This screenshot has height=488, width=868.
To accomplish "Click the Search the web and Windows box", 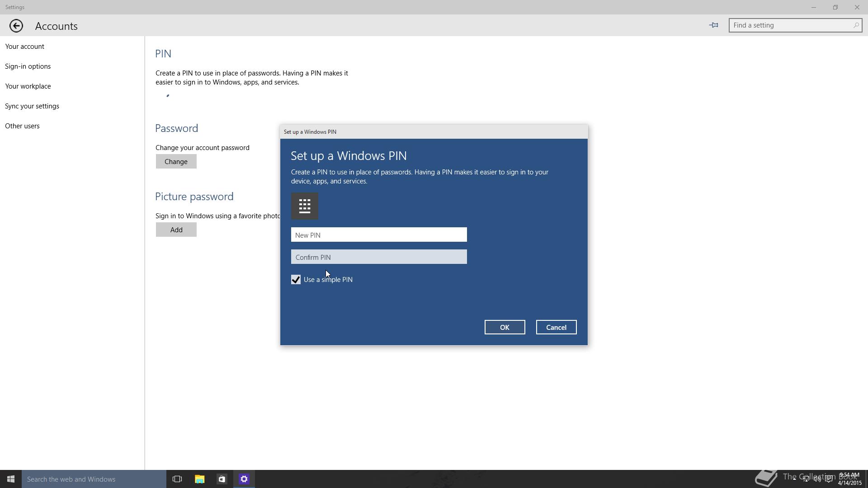I will coord(94,479).
